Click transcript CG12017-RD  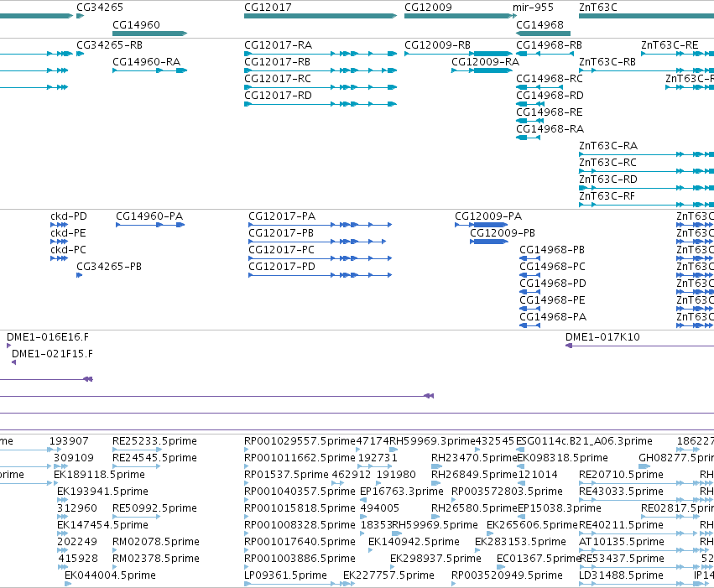(278, 96)
